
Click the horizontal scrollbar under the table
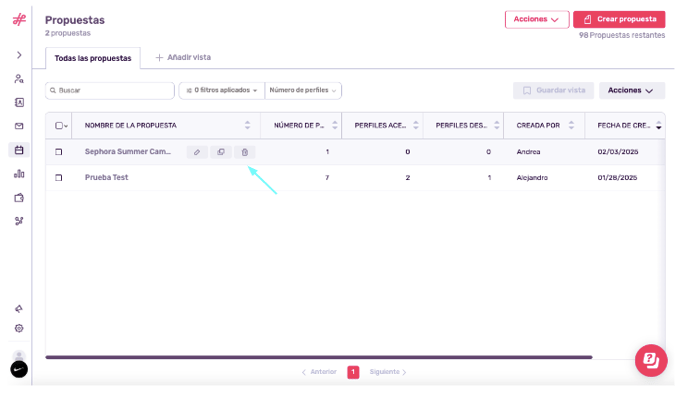pos(319,357)
